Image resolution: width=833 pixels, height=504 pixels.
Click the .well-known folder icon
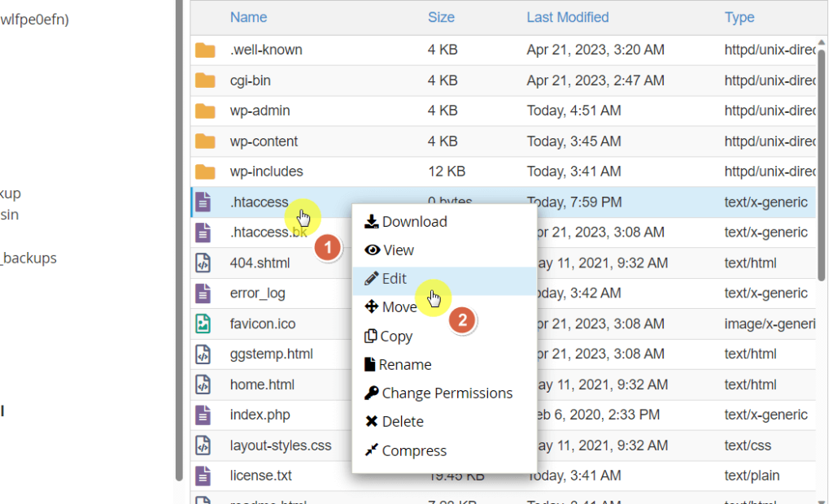tap(204, 50)
